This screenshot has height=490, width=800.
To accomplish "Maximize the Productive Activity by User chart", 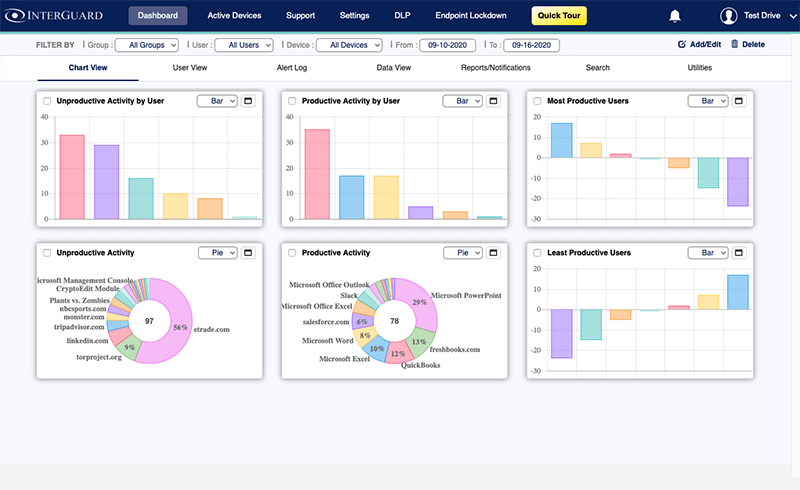I will (493, 101).
